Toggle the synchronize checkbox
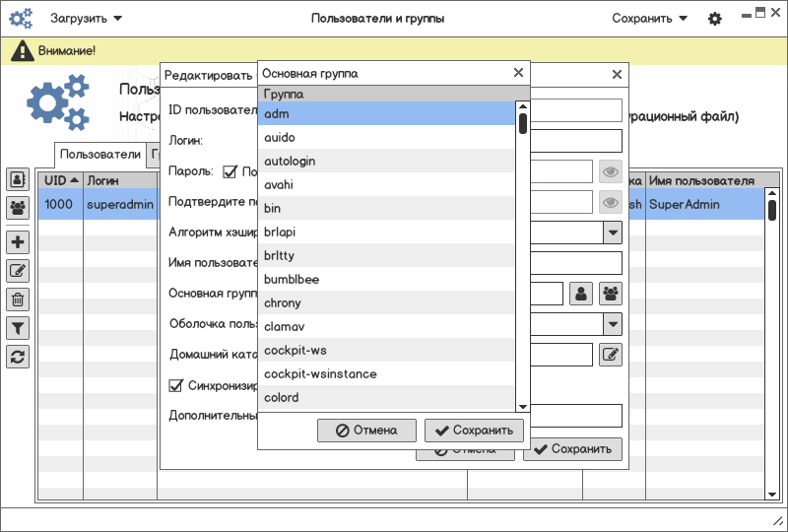Viewport: 788px width, 532px height. [x=176, y=385]
